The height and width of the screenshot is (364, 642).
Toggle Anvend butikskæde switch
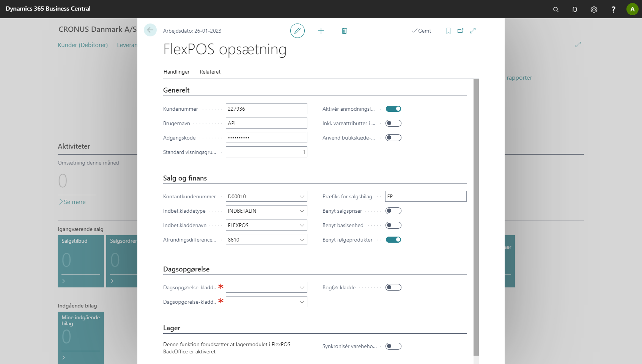click(x=393, y=138)
